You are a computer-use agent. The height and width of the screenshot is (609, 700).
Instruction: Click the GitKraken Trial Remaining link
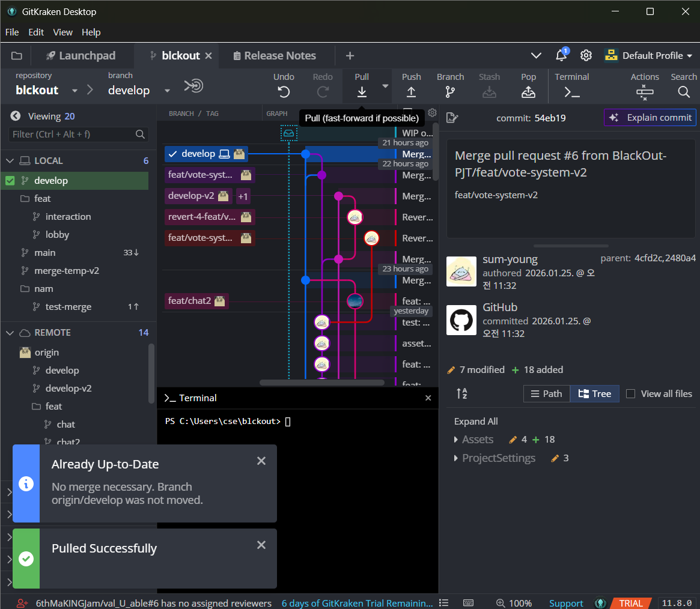[357, 603]
